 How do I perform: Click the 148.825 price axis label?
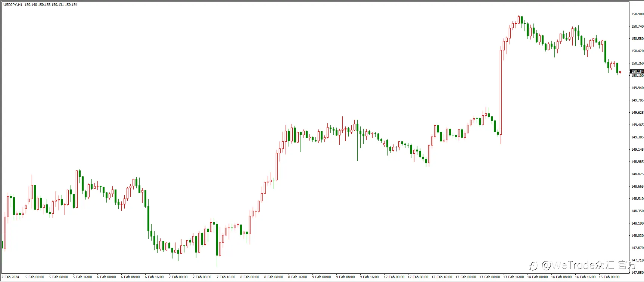(x=637, y=174)
